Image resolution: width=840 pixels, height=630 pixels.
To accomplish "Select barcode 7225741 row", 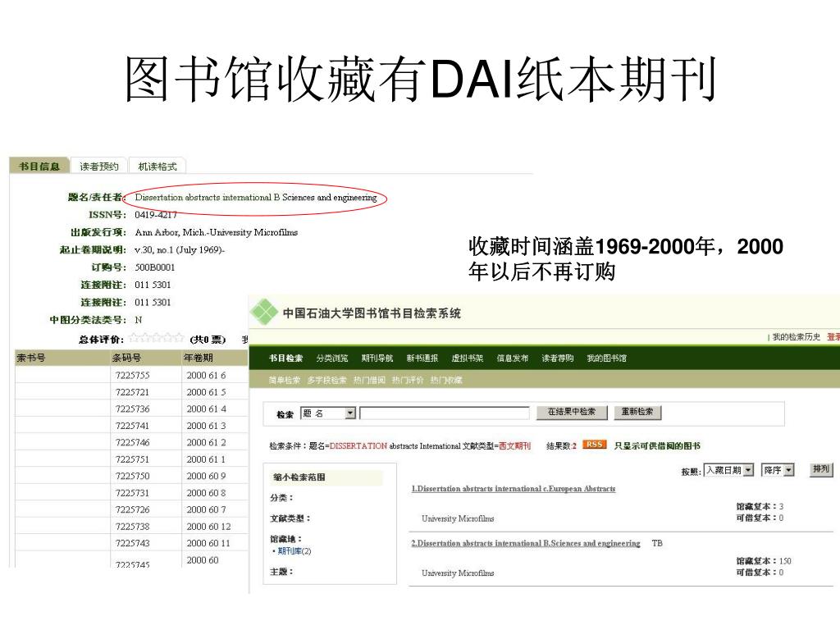I will click(132, 426).
